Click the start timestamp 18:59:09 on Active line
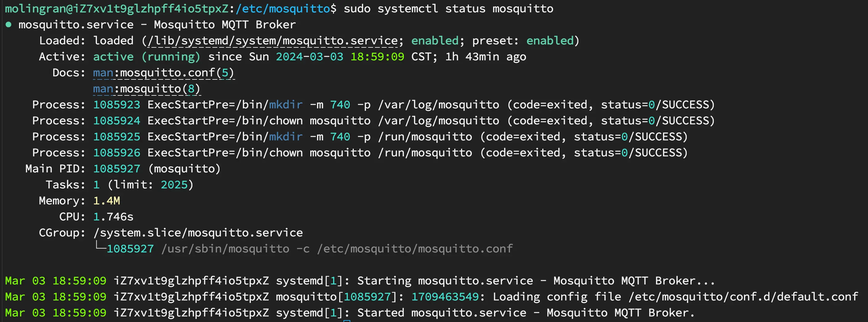The height and width of the screenshot is (322, 868). click(377, 57)
